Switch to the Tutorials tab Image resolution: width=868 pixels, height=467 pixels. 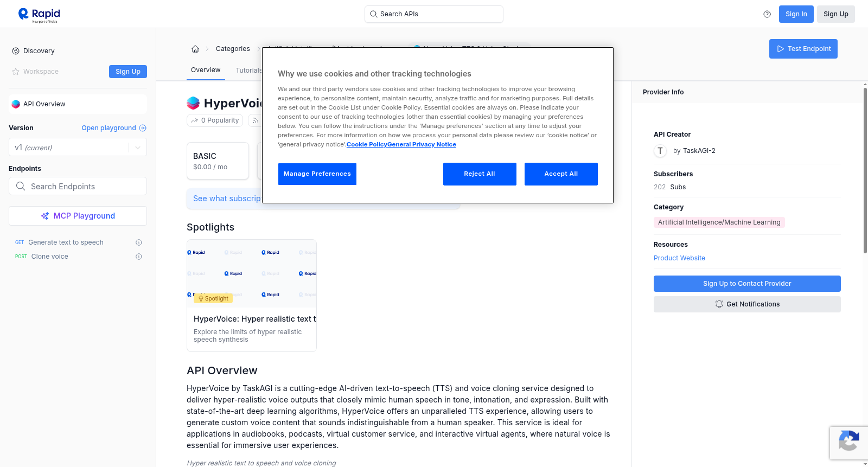coord(249,71)
